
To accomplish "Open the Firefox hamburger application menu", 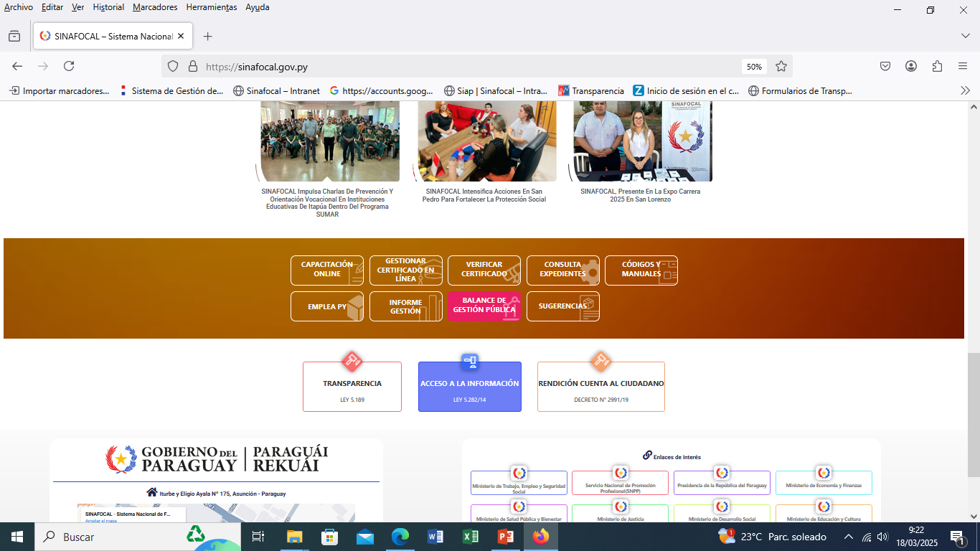I will tap(963, 66).
